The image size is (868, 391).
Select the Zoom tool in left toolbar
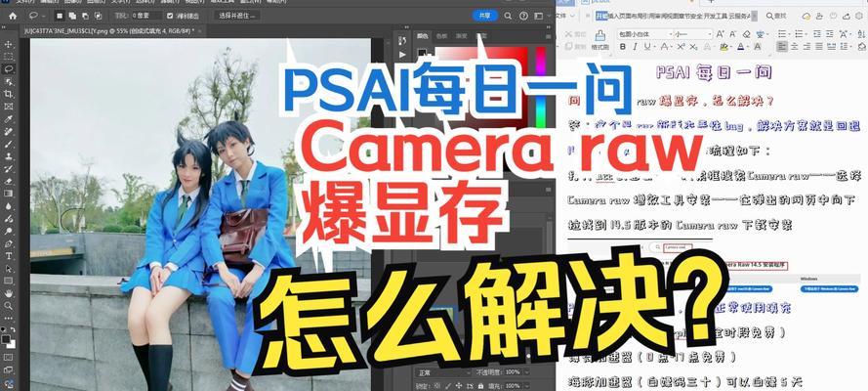coord(9,305)
